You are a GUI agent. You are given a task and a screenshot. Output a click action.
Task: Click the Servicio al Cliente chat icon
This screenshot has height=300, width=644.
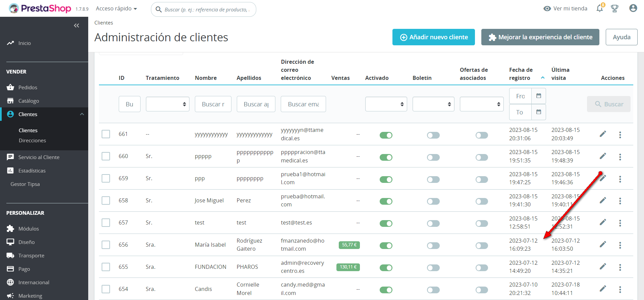point(10,157)
